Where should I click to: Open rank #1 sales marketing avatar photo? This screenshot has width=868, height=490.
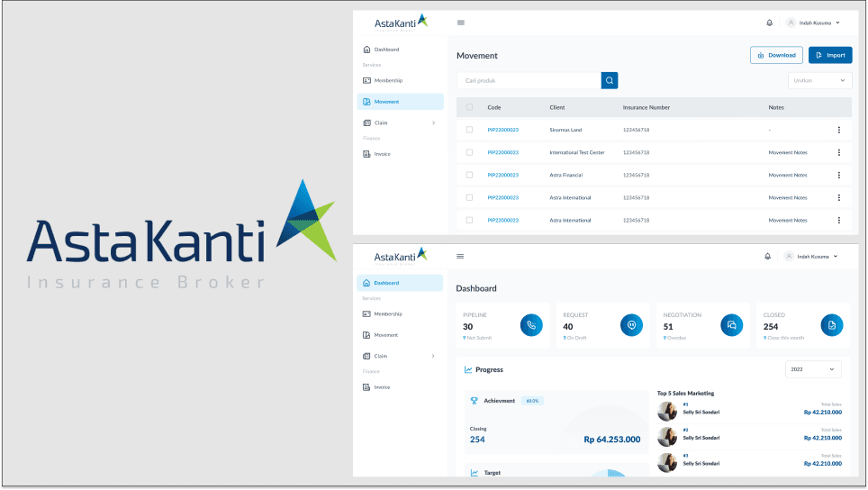coord(667,412)
